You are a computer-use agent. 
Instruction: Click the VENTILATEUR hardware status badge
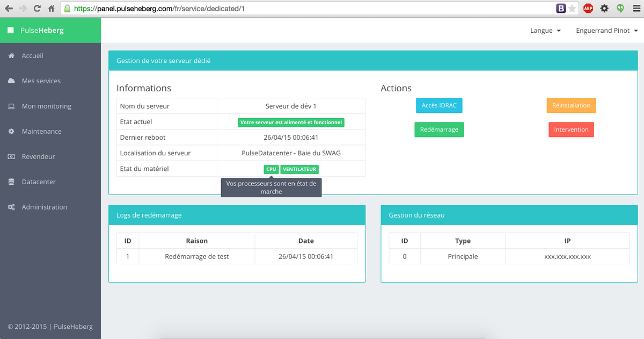[299, 169]
